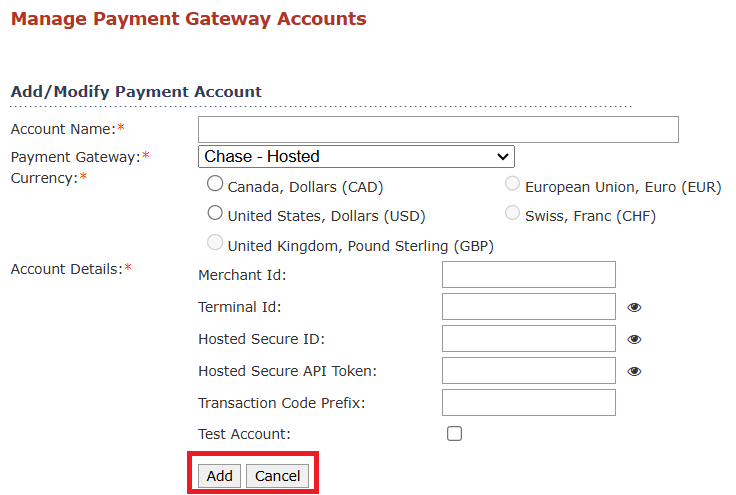Image resolution: width=736 pixels, height=495 pixels.
Task: Pick Swiss, Franc (CHF) currency radio
Action: point(512,213)
